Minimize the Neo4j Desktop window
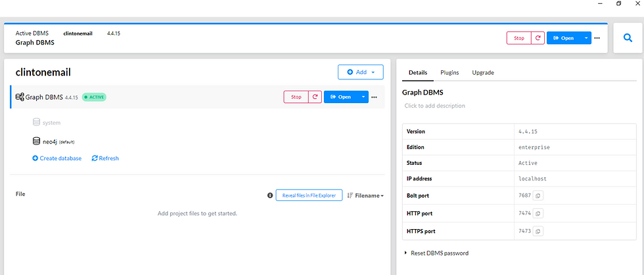The height and width of the screenshot is (275, 644). pyautogui.click(x=601, y=3)
